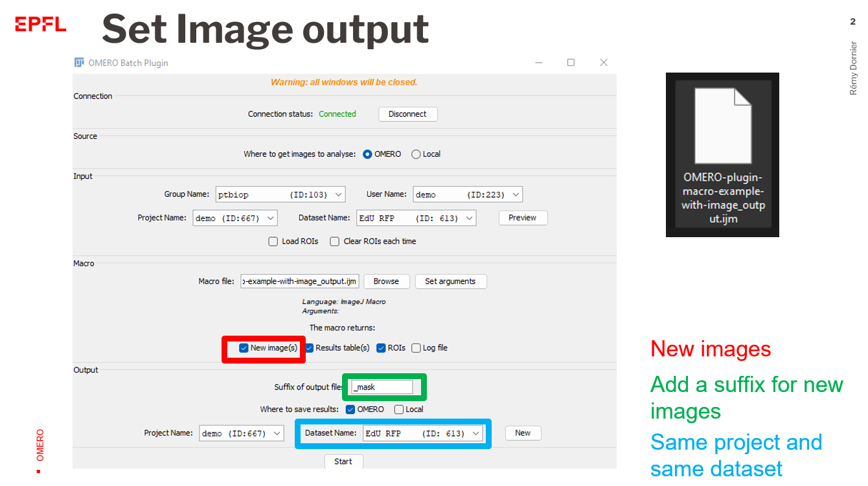Click the output file suffix field
This screenshot has width=868, height=486.
click(x=382, y=387)
